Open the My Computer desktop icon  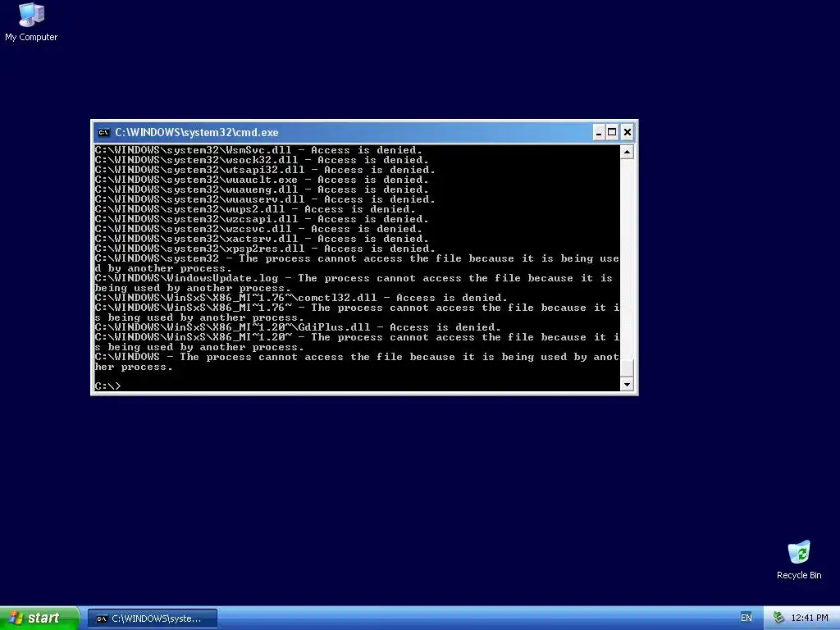31,22
